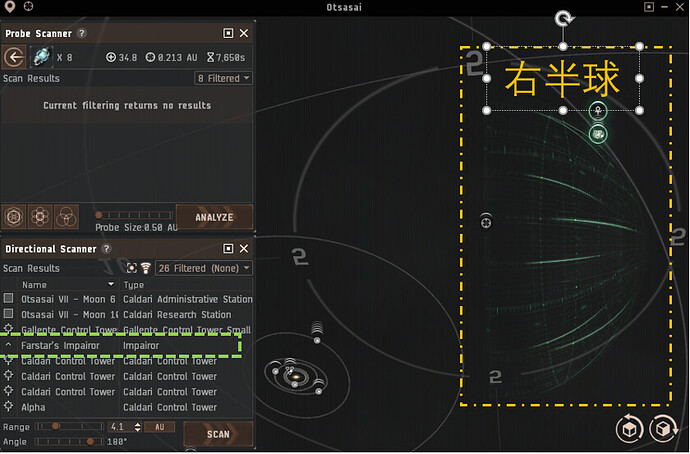Select the probe launcher icon
Viewport: 690px width, 454px height.
(41, 57)
